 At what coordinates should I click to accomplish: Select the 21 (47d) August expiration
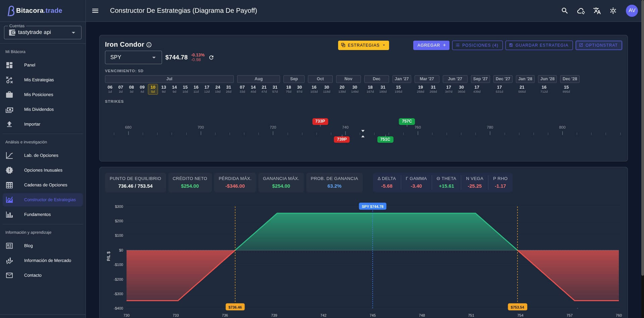(264, 89)
